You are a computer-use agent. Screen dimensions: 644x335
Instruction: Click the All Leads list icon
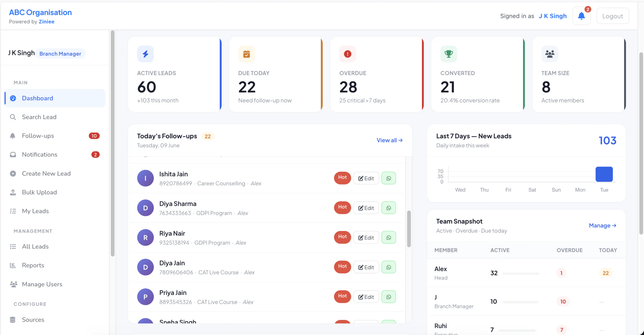tap(13, 247)
